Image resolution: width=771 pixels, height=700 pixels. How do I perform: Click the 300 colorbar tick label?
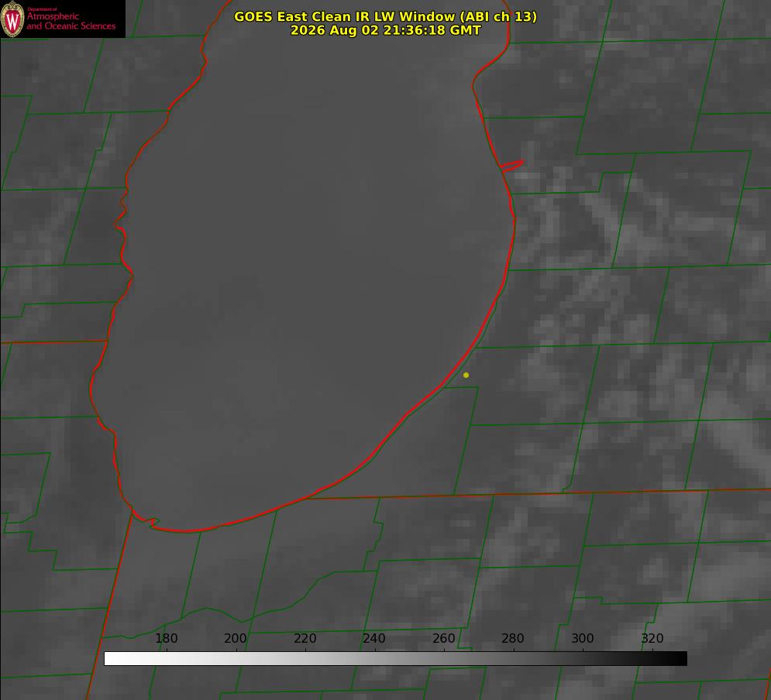[583, 638]
